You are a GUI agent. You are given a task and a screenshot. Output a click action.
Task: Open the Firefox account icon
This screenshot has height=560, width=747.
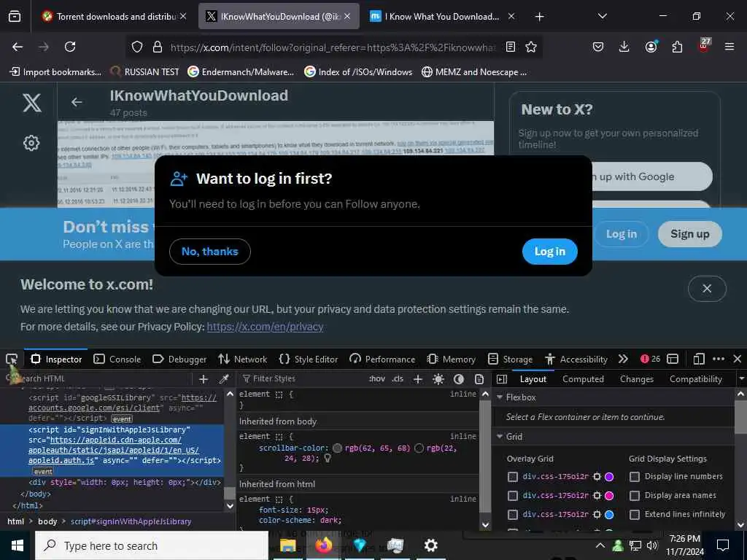[x=651, y=47]
